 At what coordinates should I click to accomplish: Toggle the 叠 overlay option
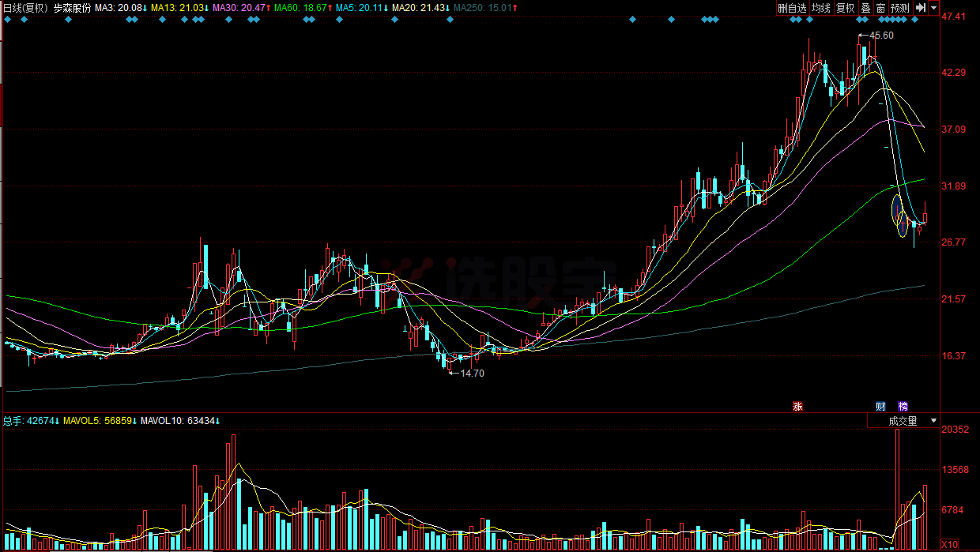866,8
